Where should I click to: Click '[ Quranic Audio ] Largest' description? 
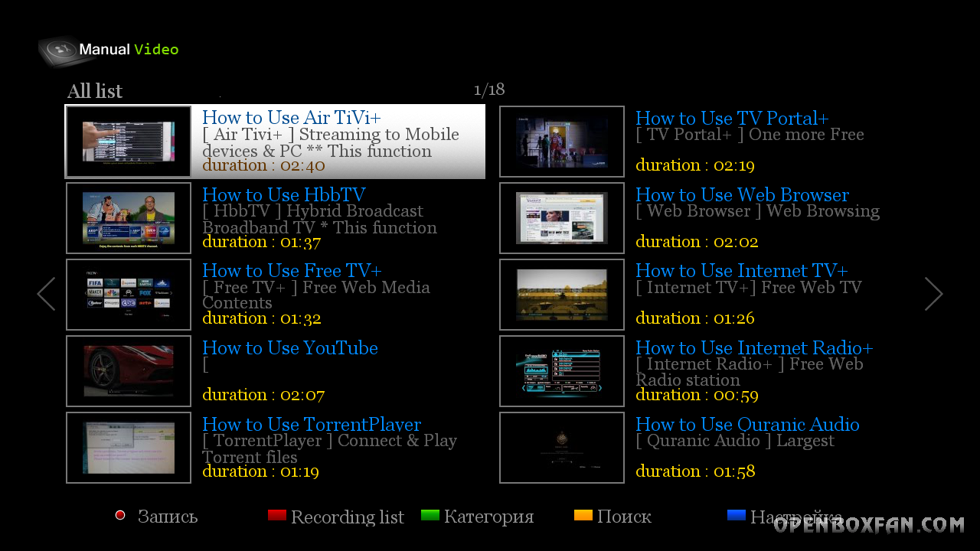[735, 441]
